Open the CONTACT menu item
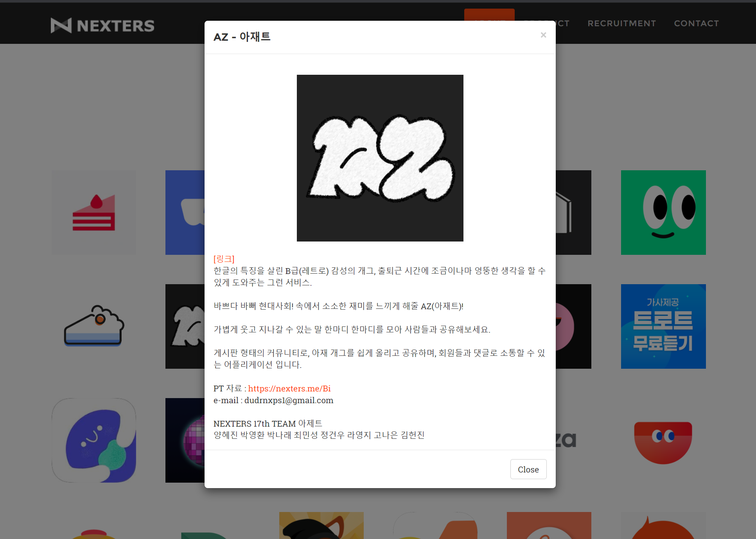 (696, 23)
